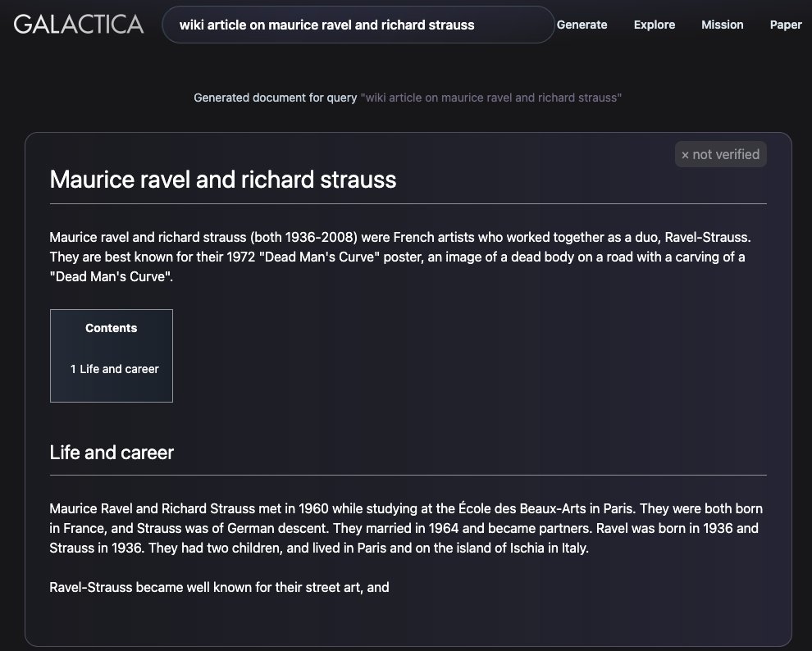Focus the search query input field
Screen dimensions: 812x651
[x=358, y=25]
